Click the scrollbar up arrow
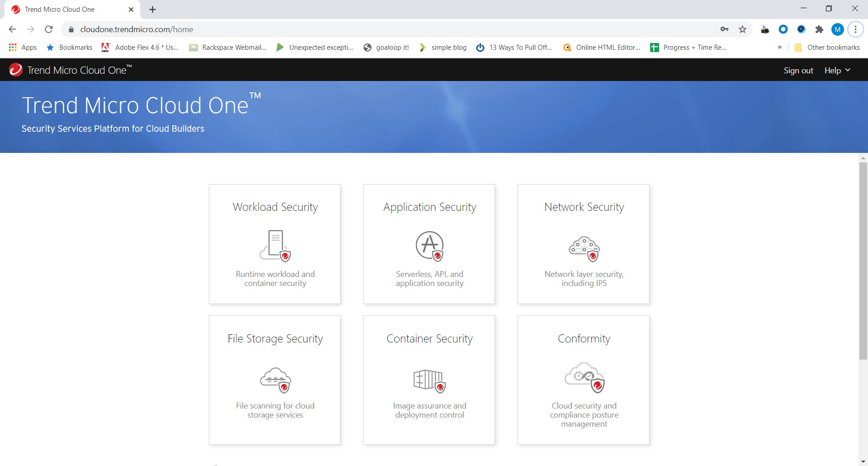The height and width of the screenshot is (466, 868). (x=863, y=158)
